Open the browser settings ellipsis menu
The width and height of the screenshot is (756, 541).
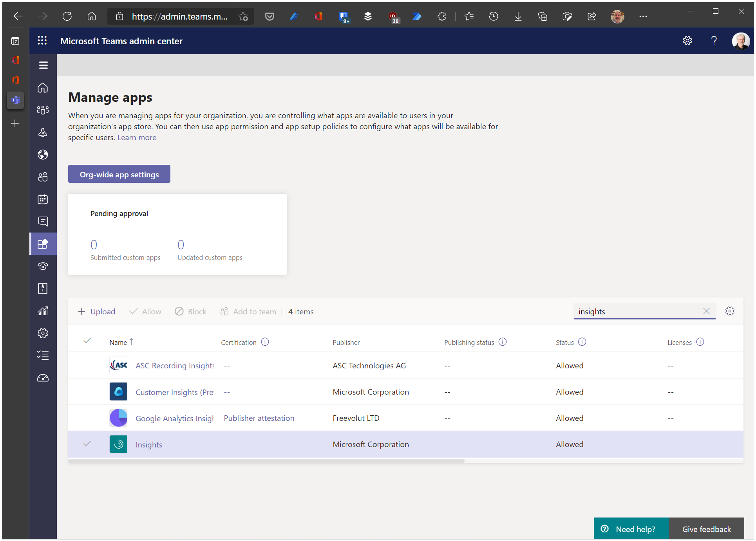click(643, 16)
